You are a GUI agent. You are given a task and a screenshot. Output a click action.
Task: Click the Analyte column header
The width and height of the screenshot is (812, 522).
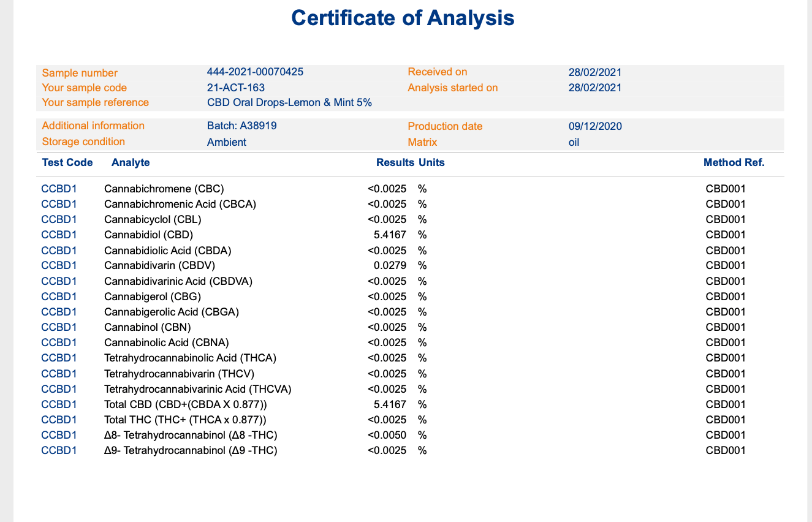(x=131, y=162)
